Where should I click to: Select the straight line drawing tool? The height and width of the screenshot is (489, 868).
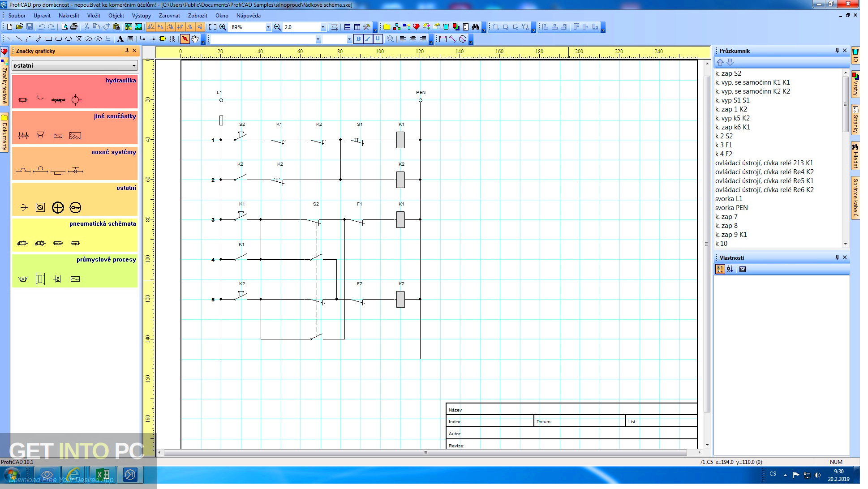(x=9, y=39)
